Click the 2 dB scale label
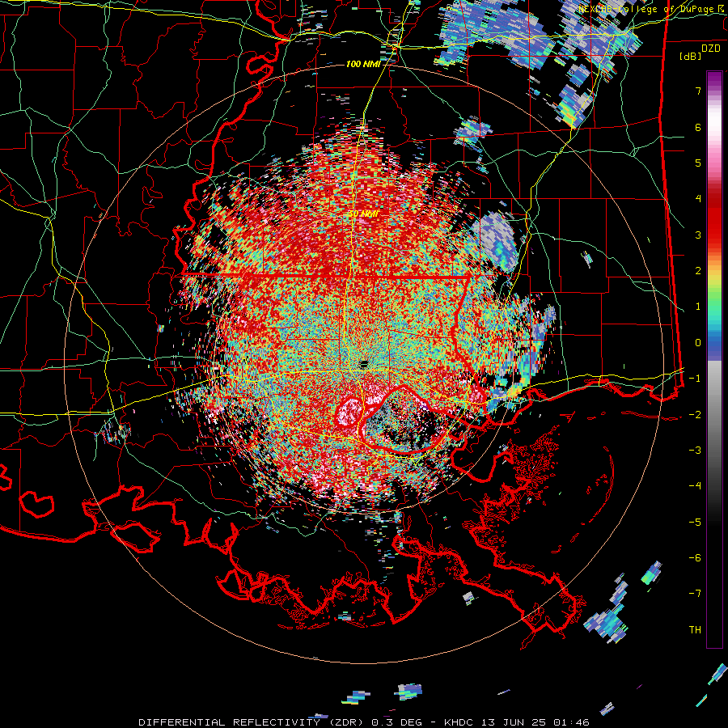 click(698, 271)
